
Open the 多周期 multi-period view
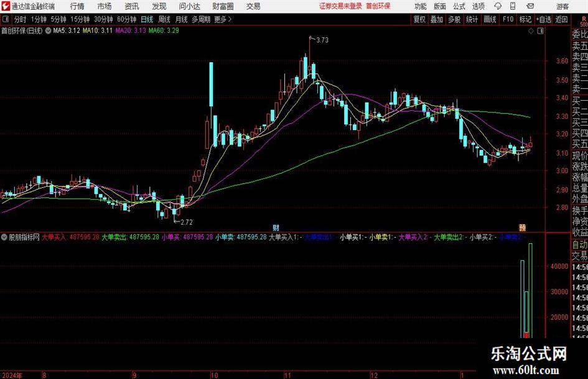coord(201,19)
